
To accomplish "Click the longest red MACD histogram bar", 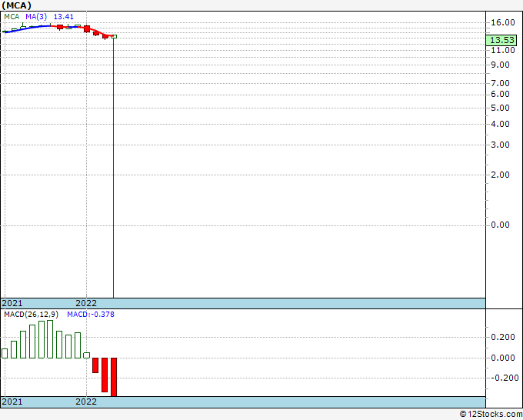I will point(114,377).
